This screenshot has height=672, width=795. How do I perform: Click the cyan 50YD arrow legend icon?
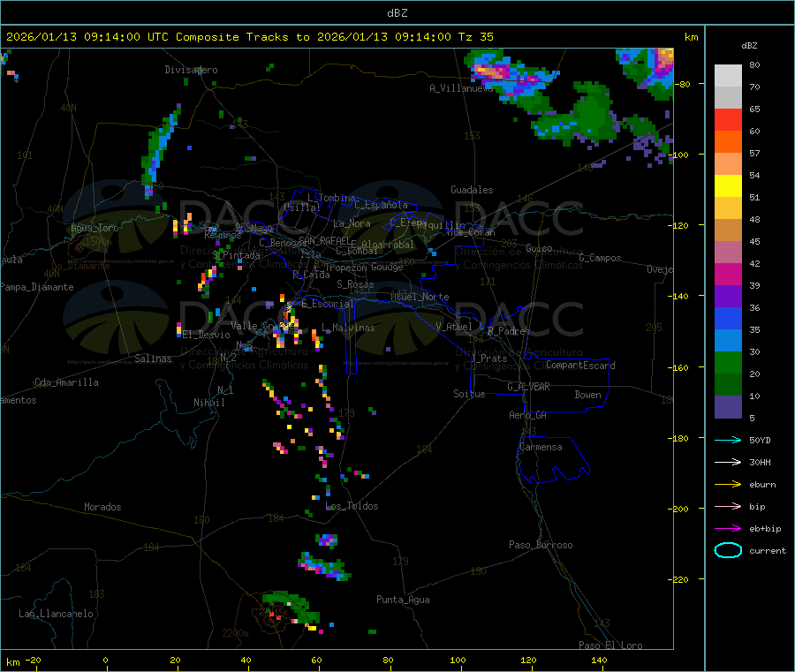[x=728, y=440]
